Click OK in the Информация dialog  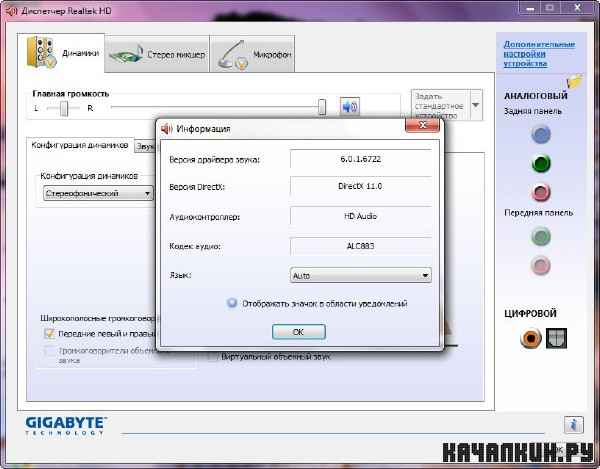[x=299, y=332]
